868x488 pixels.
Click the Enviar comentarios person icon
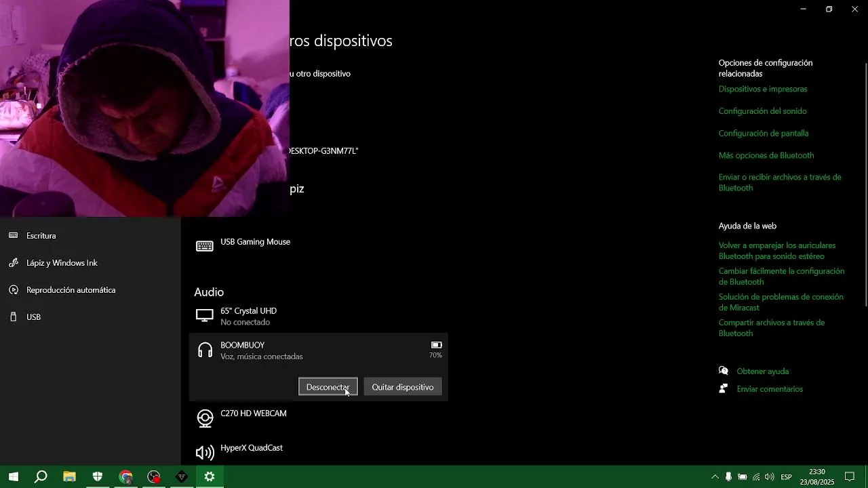pos(724,388)
